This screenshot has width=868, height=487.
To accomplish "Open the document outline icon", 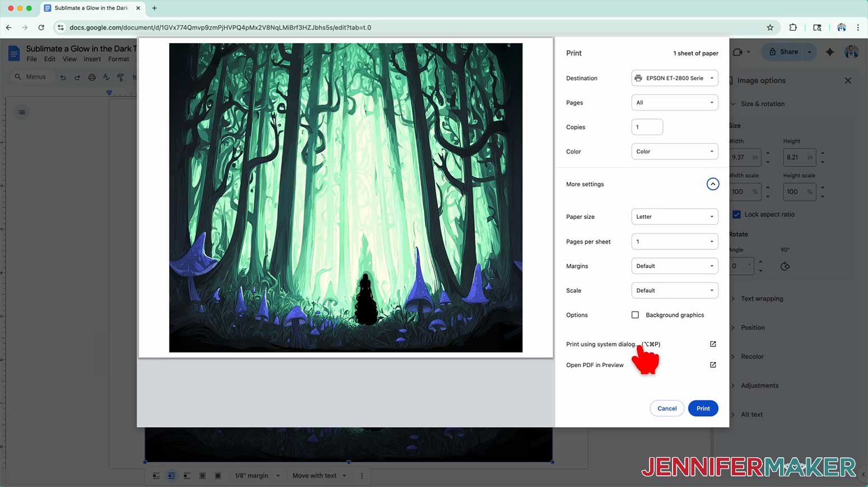I will pyautogui.click(x=21, y=113).
